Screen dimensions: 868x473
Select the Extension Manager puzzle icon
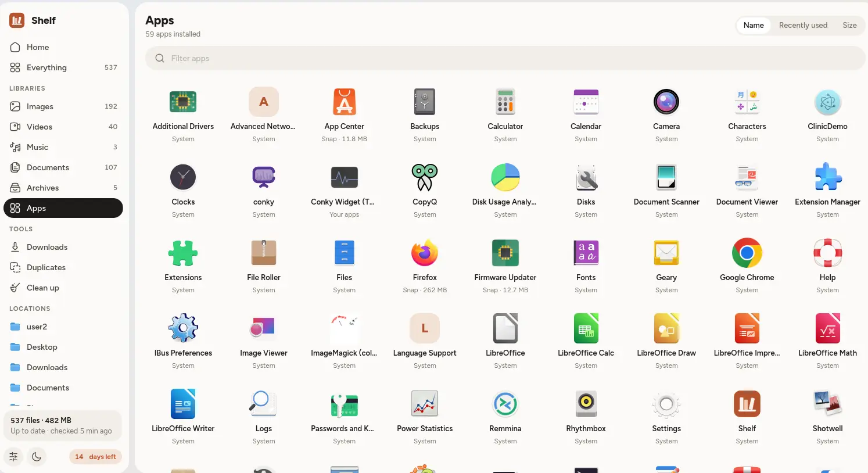tap(828, 177)
